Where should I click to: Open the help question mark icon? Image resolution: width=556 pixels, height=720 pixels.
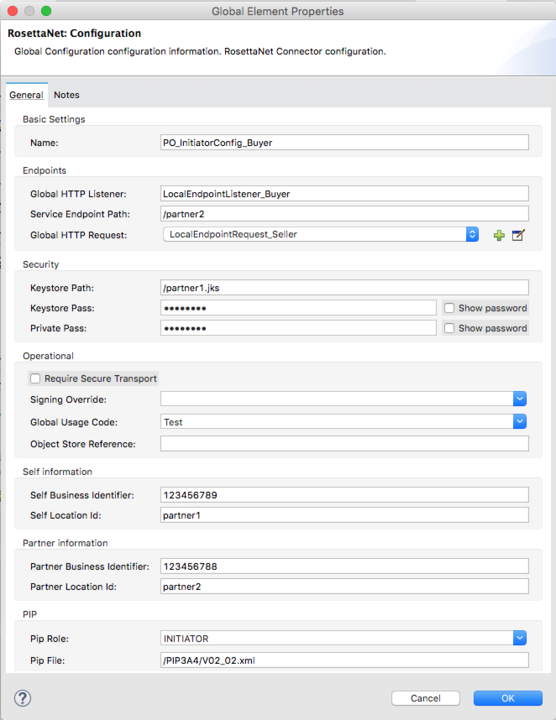tap(22, 698)
